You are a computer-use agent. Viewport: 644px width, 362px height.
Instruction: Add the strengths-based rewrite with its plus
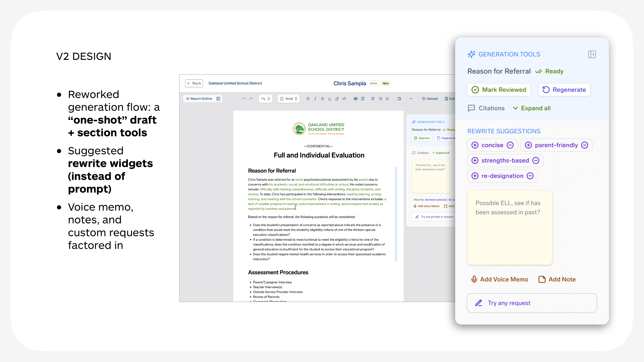[475, 160]
